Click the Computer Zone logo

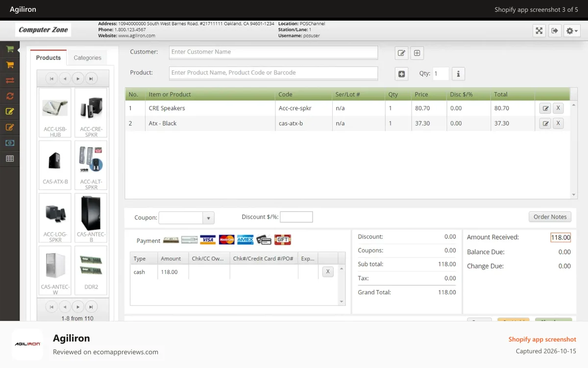43,29
